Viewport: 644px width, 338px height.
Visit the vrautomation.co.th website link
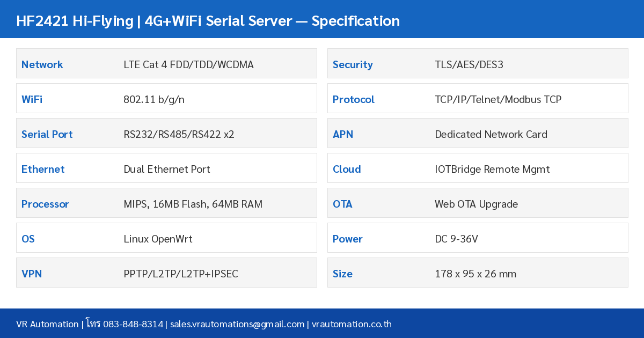352,324
